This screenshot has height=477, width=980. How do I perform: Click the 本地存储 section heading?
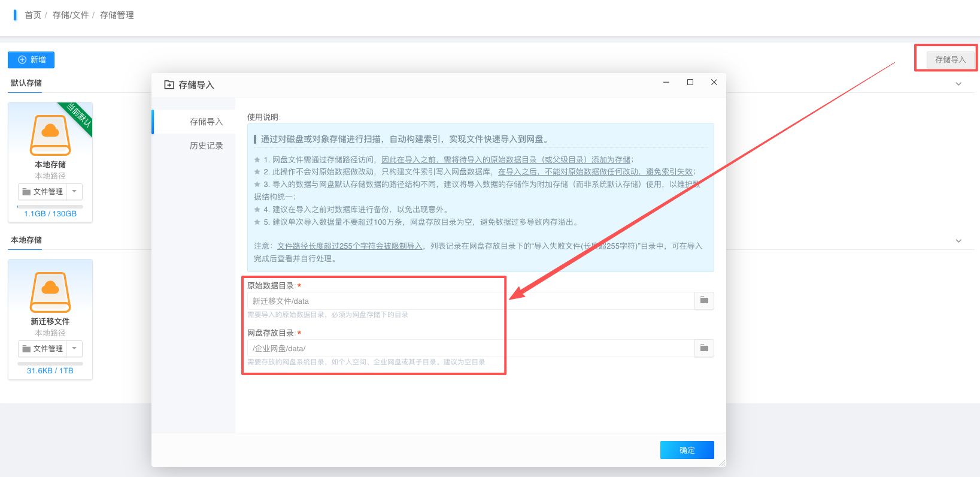[26, 240]
